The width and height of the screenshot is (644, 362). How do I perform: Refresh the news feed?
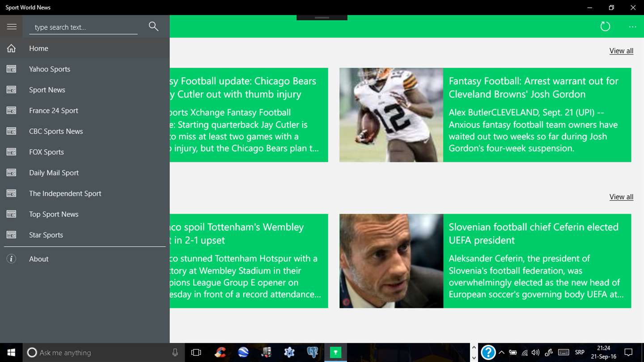(x=605, y=26)
